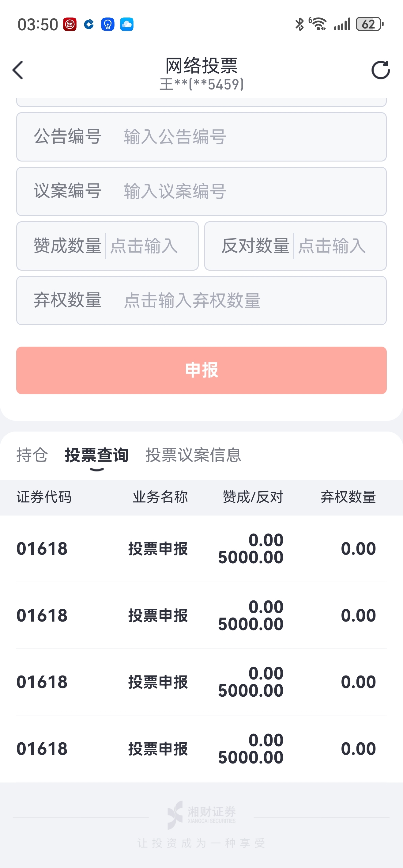Switch to the 持仓 tab
Screen dimensions: 403x868
[32, 455]
